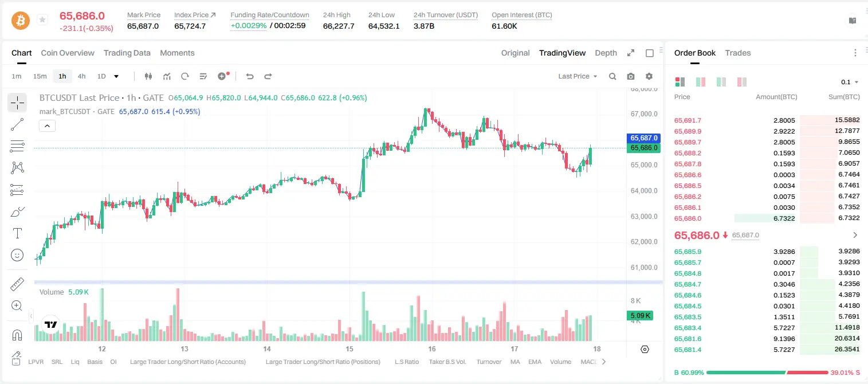Viewport: 868px width, 384px height.
Task: Click the 65,691.7 ask price row
Action: click(x=767, y=120)
